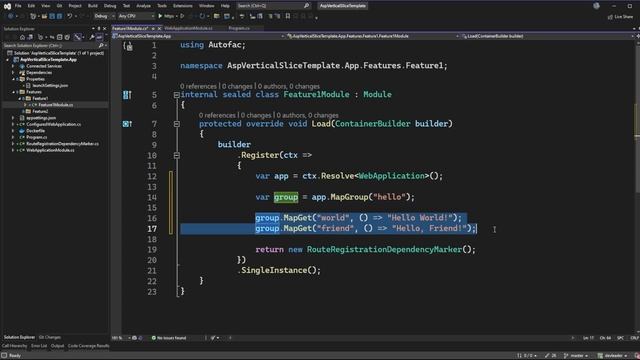Click the highlighted group variable on line 14
This screenshot has height=360, width=640.
pos(286,197)
